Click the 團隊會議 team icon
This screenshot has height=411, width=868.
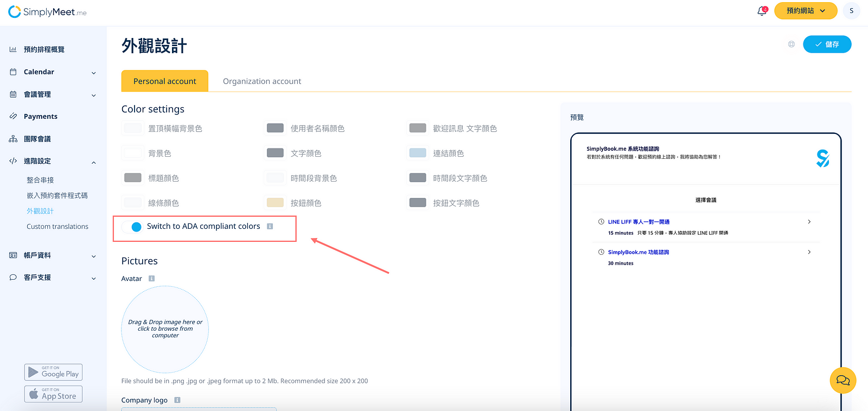pos(13,139)
